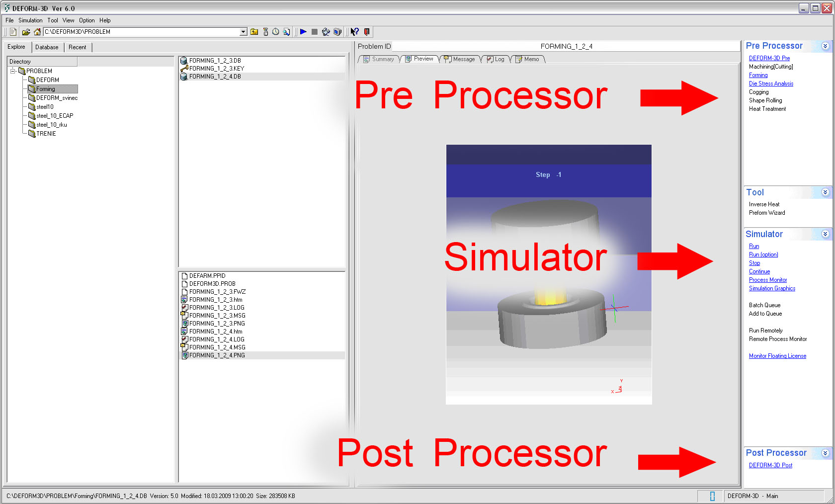Click the Continue link

759,271
